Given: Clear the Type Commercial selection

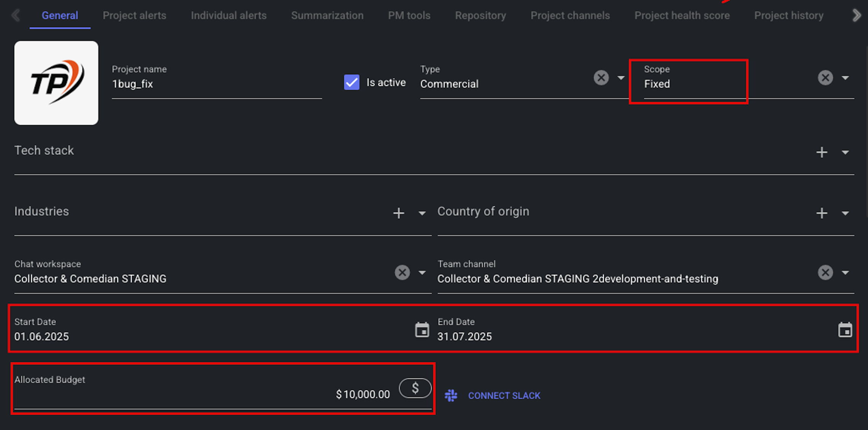Looking at the screenshot, I should (x=601, y=78).
